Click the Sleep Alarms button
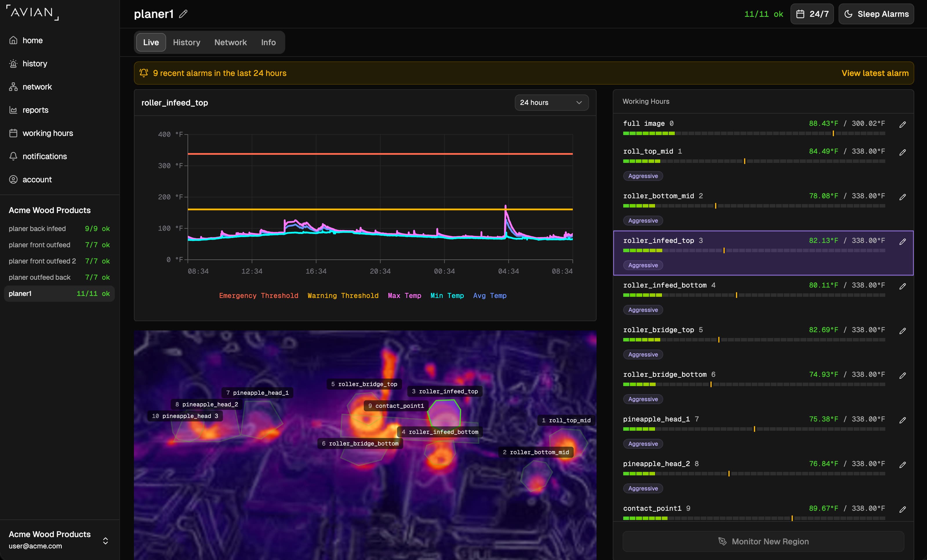 [876, 14]
